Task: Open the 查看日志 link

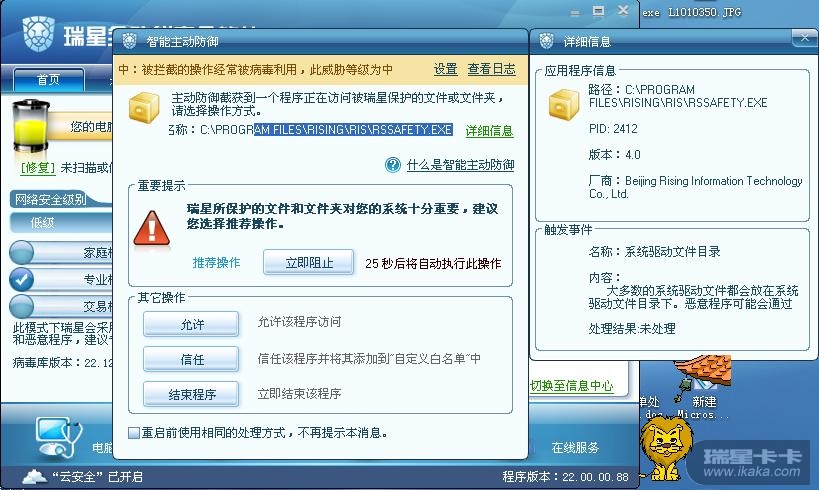Action: (491, 69)
